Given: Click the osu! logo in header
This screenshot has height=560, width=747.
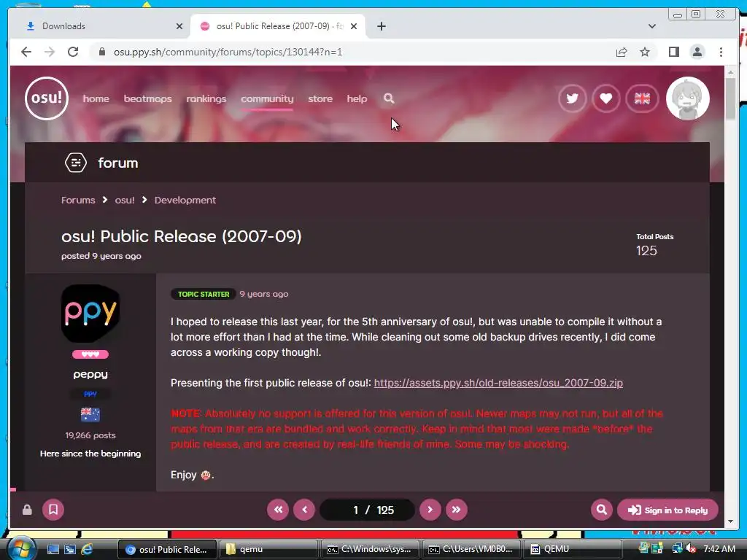Looking at the screenshot, I should [x=47, y=98].
